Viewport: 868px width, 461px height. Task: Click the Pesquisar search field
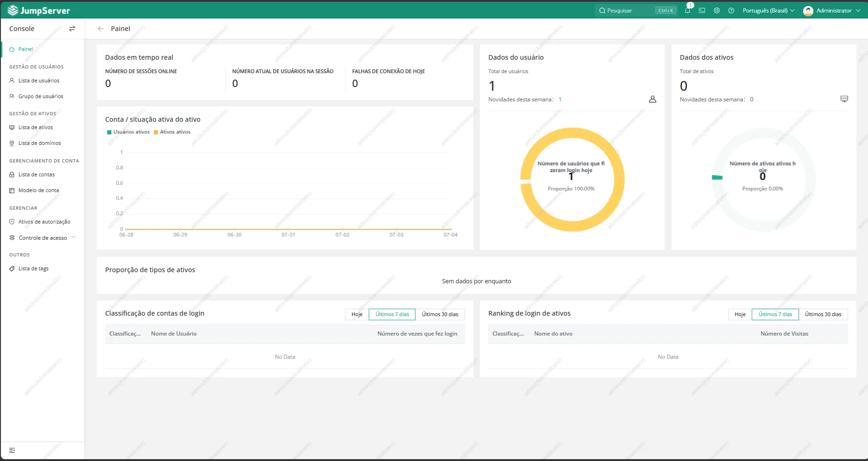tap(636, 11)
